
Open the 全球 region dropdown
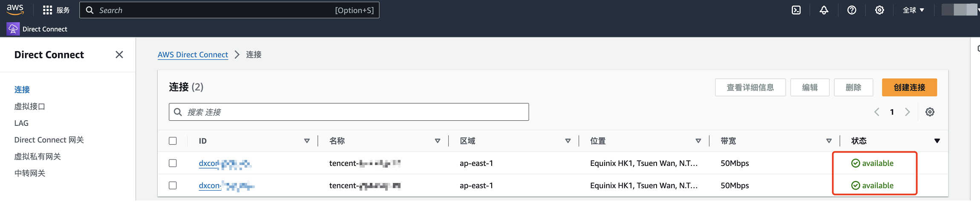(x=913, y=10)
